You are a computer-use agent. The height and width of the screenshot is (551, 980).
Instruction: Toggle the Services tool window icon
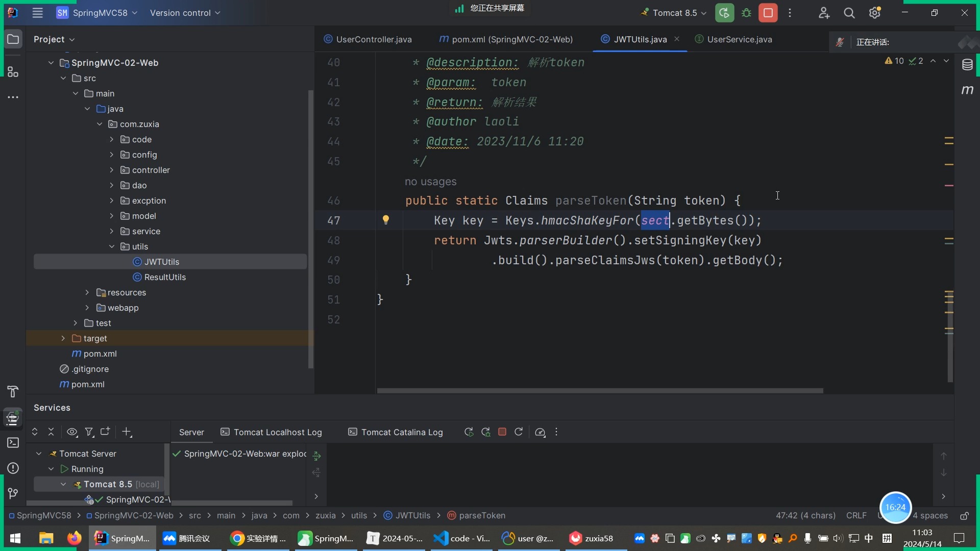[13, 418]
